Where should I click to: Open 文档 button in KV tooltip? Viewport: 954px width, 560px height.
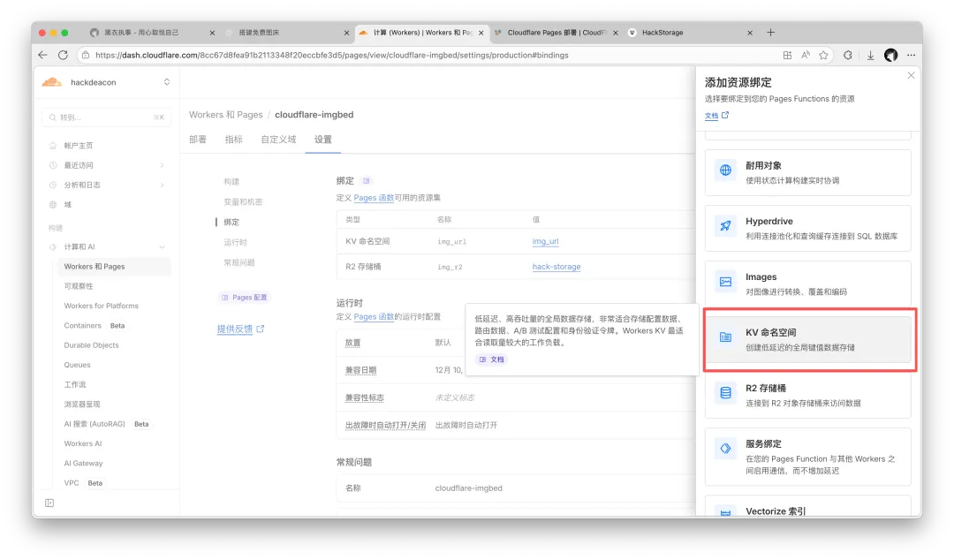pyautogui.click(x=492, y=359)
